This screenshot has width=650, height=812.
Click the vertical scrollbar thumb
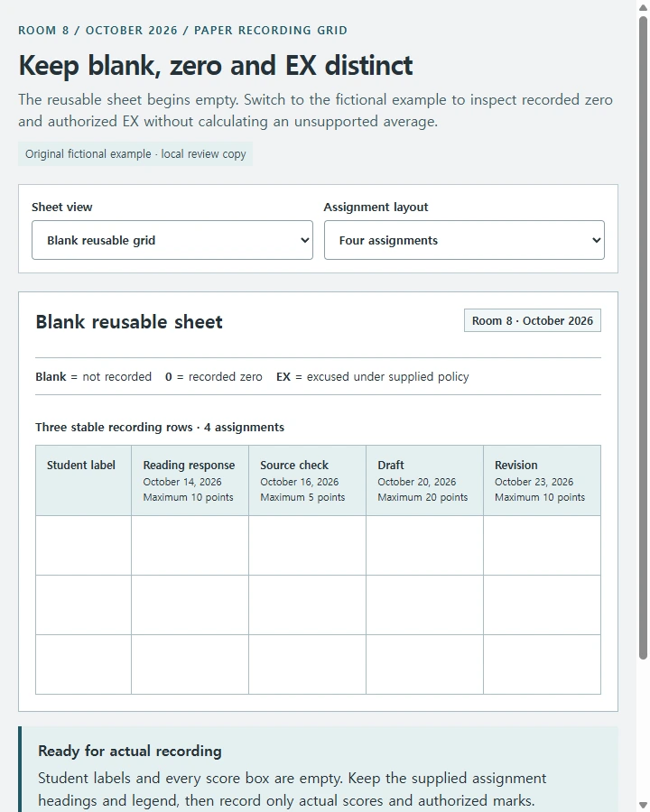click(643, 337)
